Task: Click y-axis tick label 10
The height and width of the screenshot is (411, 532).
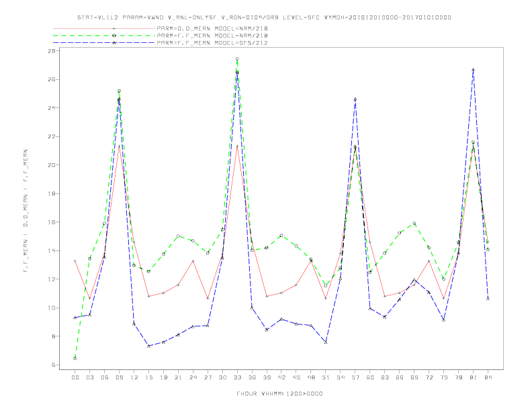Action: tap(52, 308)
